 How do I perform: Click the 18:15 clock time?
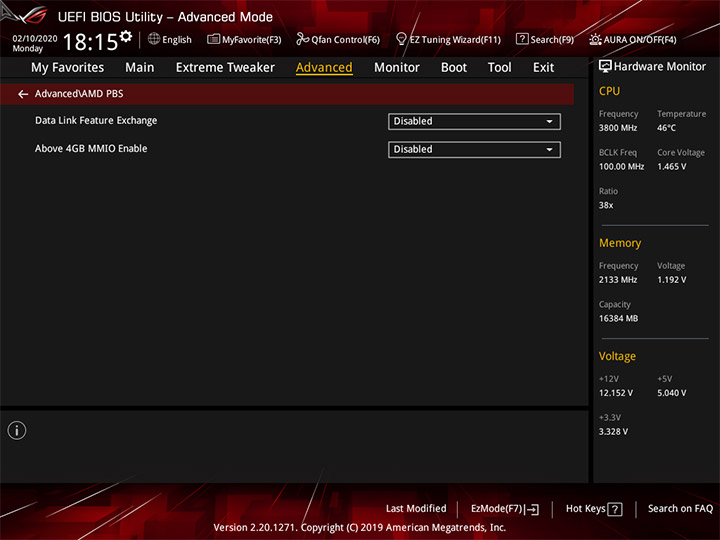pyautogui.click(x=90, y=42)
